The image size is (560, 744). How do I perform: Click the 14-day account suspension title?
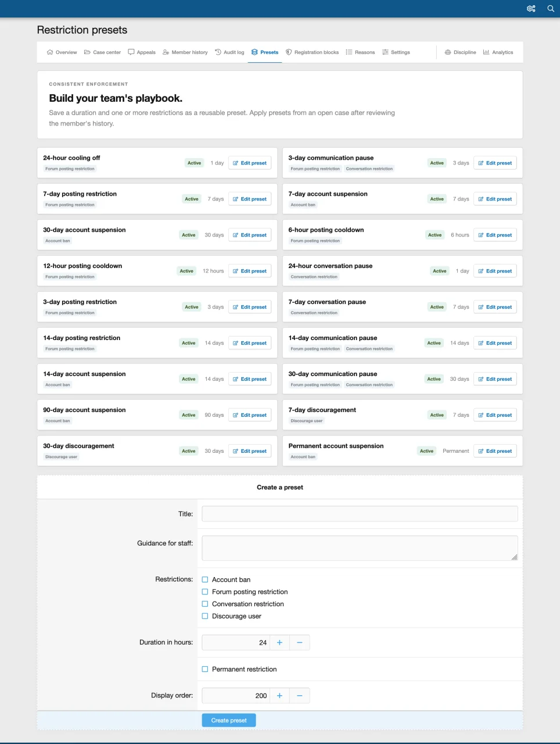point(84,374)
